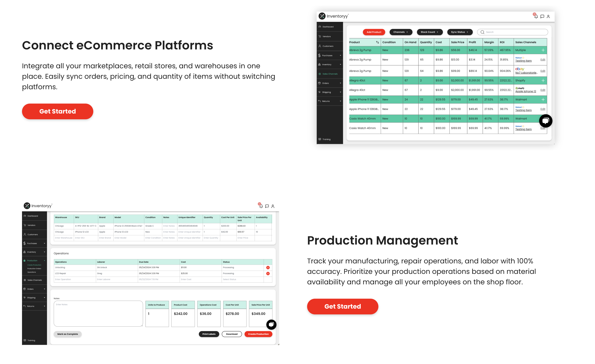The width and height of the screenshot is (595, 364).
Task: Click the sort arrows in the Product column header
Action: [377, 42]
